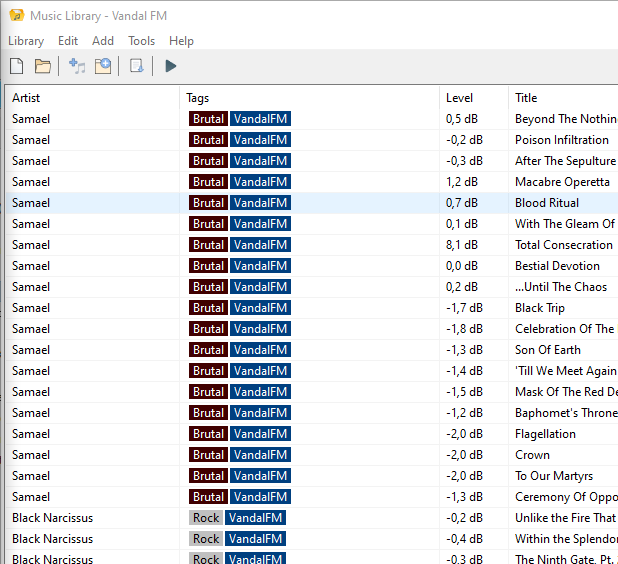The image size is (618, 564).
Task: Select the track To Our Martyrs
Action: [x=554, y=476]
